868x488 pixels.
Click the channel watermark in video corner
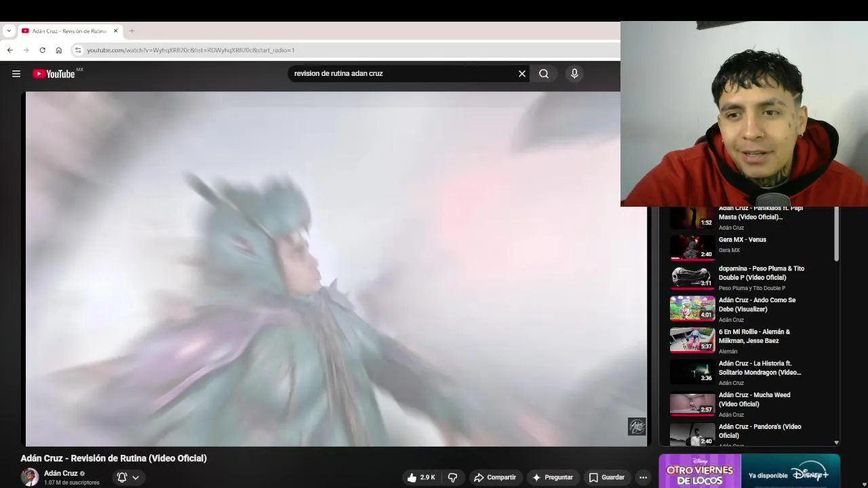pyautogui.click(x=637, y=426)
